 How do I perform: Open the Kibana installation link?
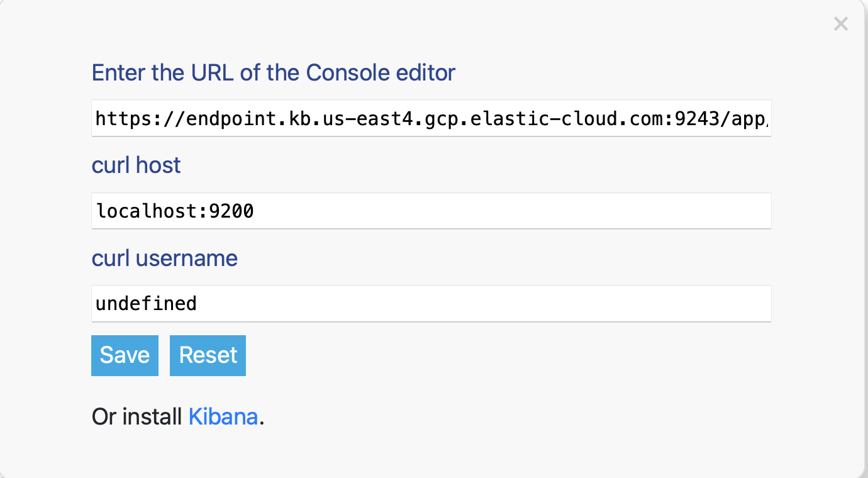223,416
